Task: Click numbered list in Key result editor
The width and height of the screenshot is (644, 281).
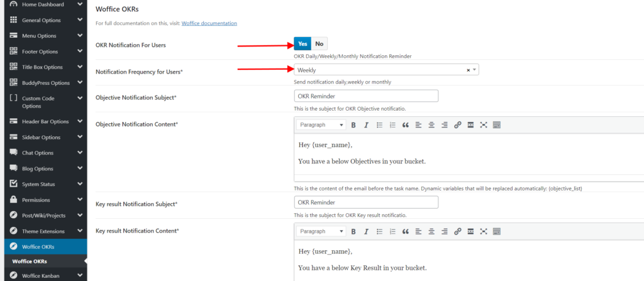Action: click(392, 231)
